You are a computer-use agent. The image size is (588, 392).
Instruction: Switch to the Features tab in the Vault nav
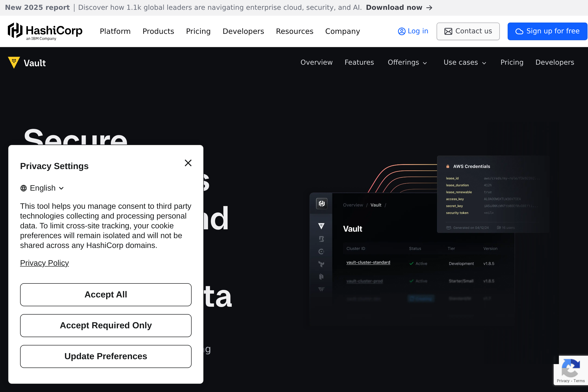click(x=359, y=62)
